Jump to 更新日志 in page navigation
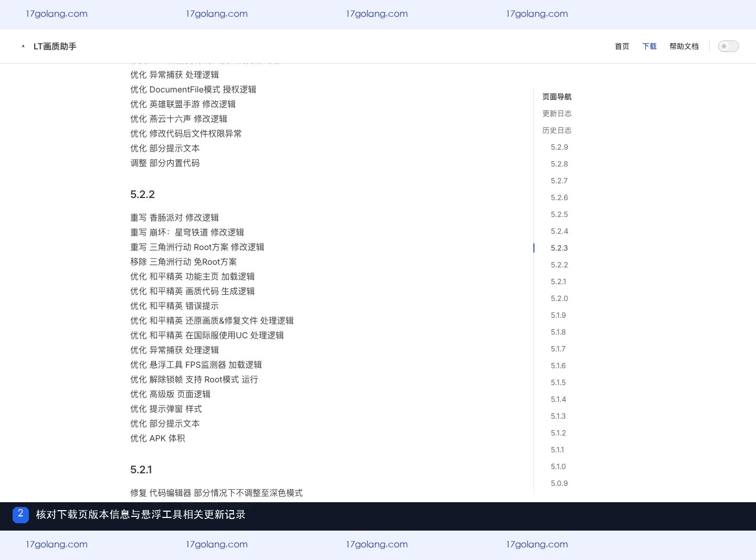Screen dimensions: 756x560 557,113
